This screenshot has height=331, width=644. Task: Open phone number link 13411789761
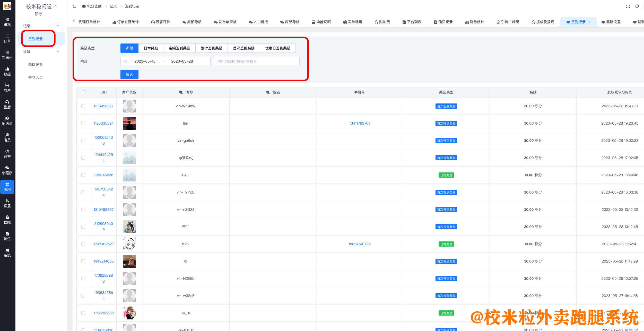[x=359, y=123]
